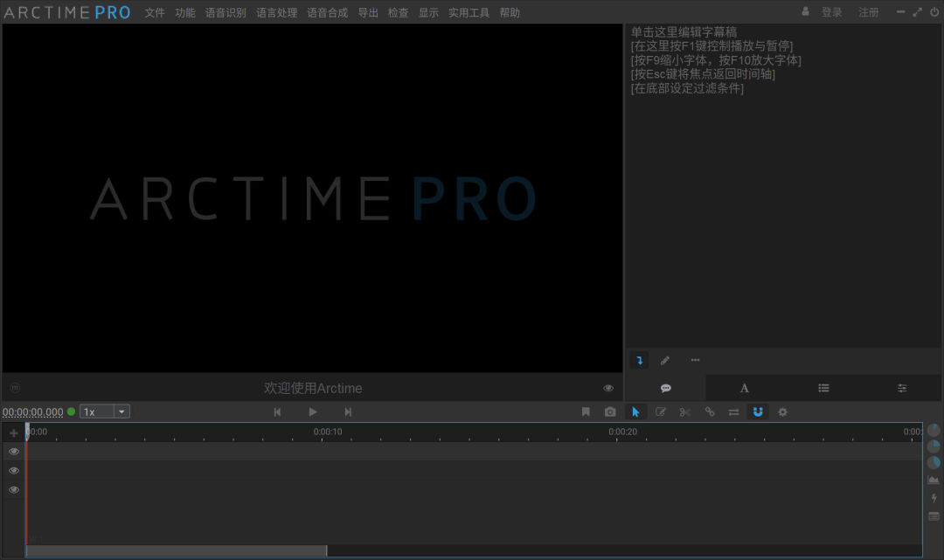This screenshot has height=560, width=944.
Task: Click the waveform area chart icon
Action: pos(934,480)
